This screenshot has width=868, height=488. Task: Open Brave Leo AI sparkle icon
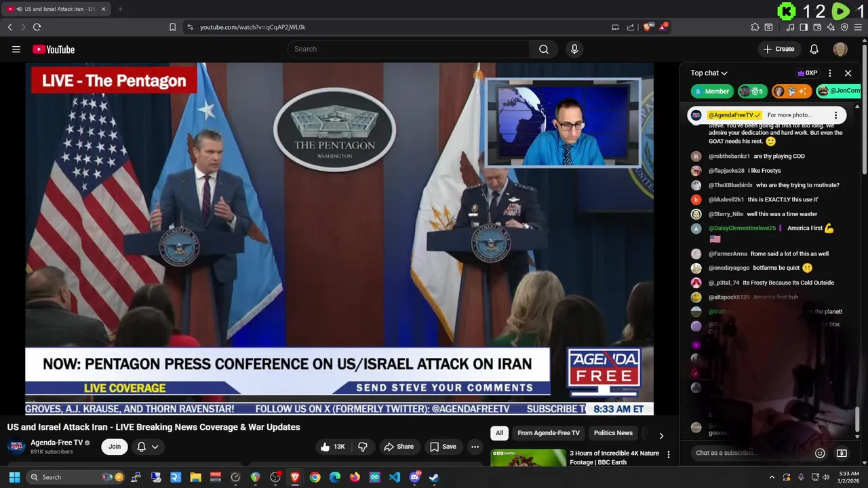[831, 27]
